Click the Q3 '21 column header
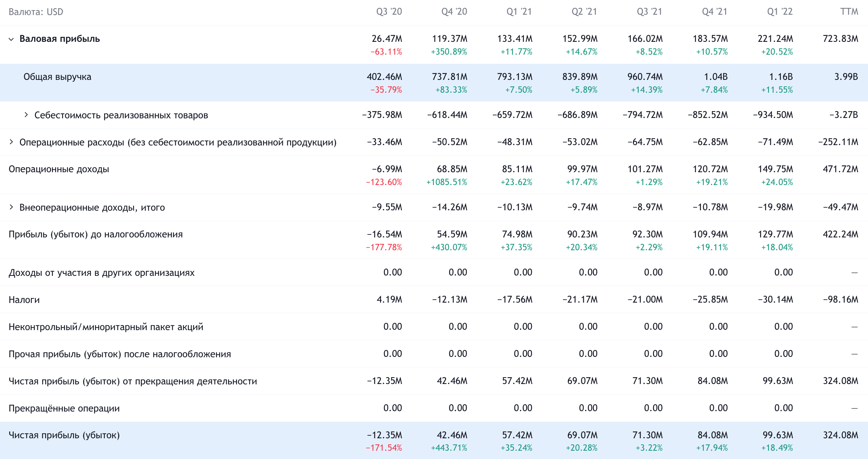 tap(650, 12)
